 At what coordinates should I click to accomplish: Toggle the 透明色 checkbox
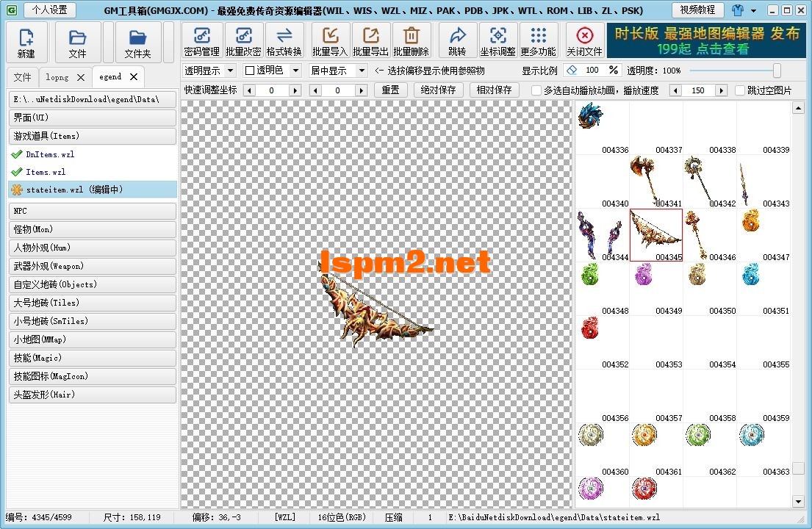click(x=250, y=71)
